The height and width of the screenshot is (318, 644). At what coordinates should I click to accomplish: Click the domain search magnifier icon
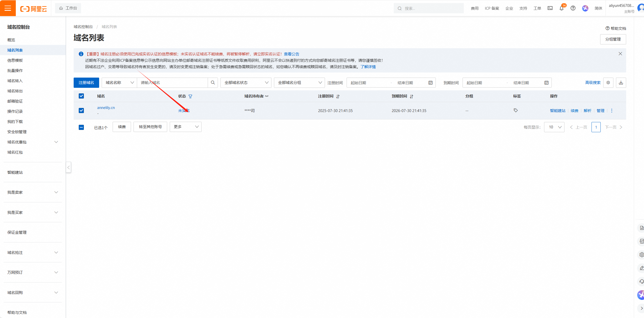[213, 83]
